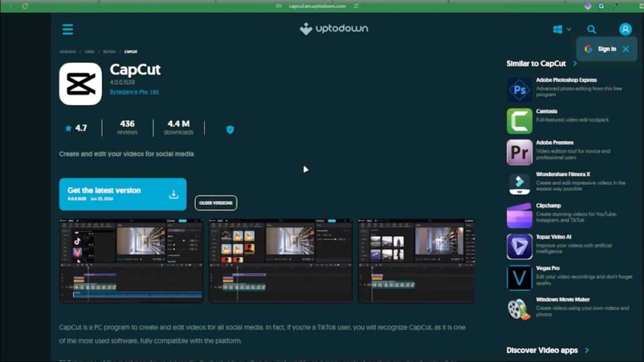Close the Google sign-in popup
The image size is (644, 362).
[x=625, y=49]
